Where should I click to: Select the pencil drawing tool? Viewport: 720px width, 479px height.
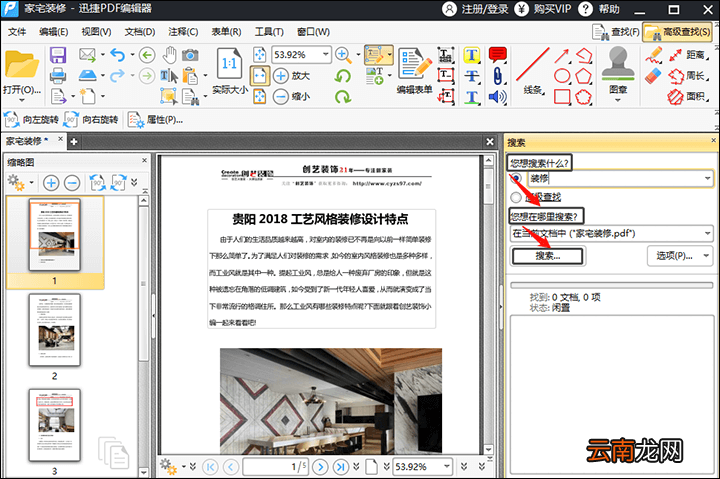coord(653,55)
